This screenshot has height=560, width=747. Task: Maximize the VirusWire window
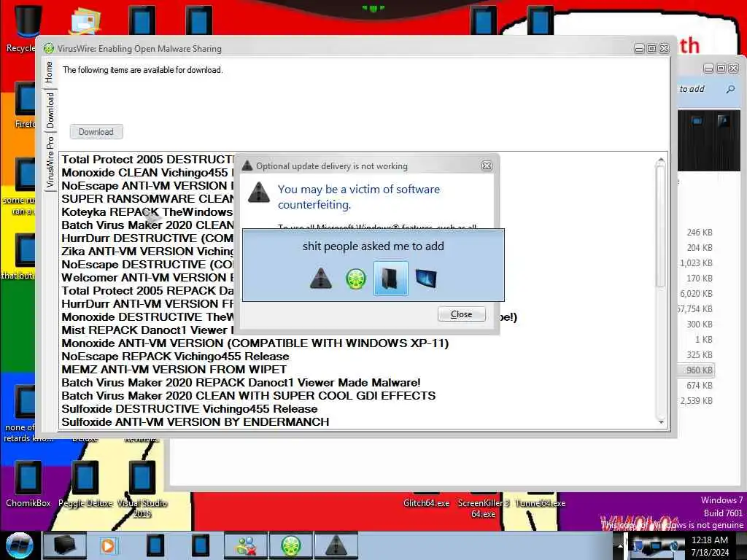651,49
